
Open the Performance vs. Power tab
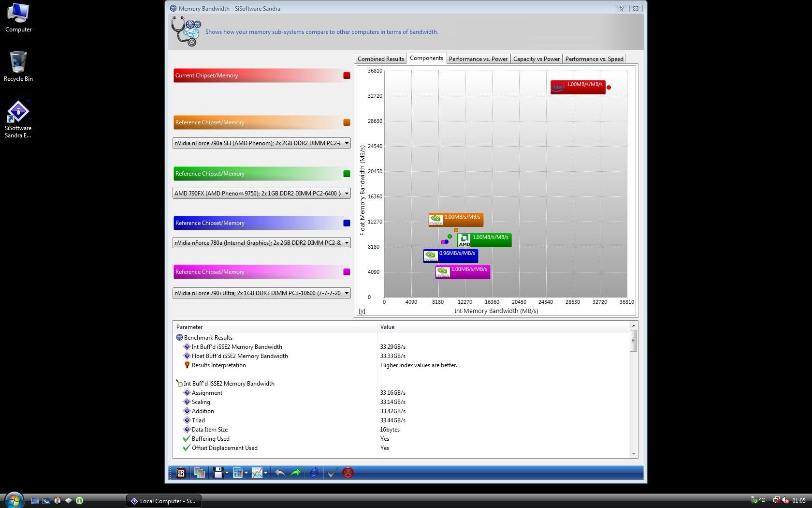(478, 59)
